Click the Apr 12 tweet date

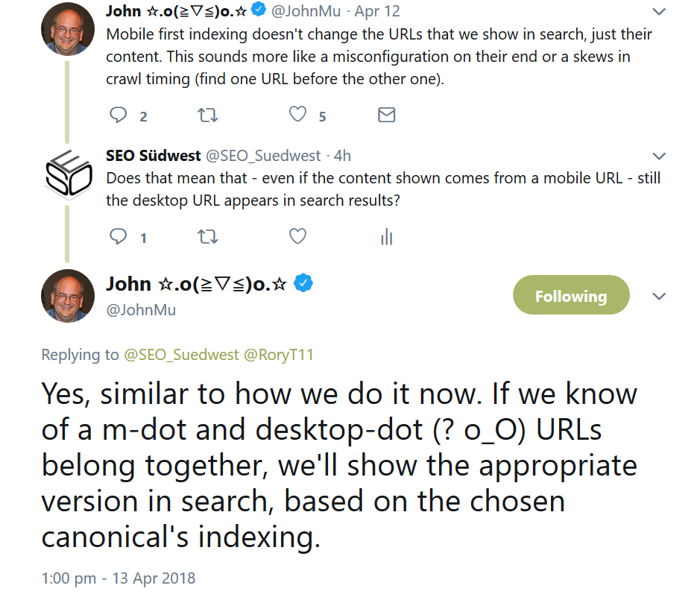[x=379, y=12]
